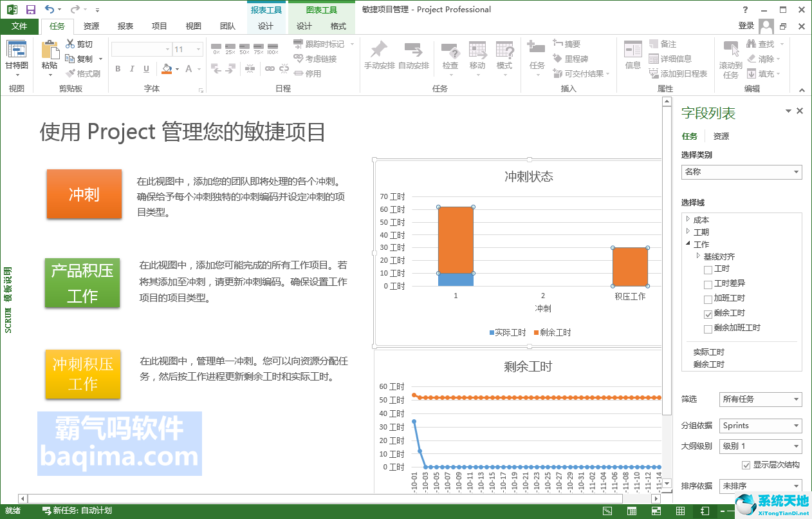Insert a Summary (摘要) task
This screenshot has height=519, width=812.
click(567, 44)
